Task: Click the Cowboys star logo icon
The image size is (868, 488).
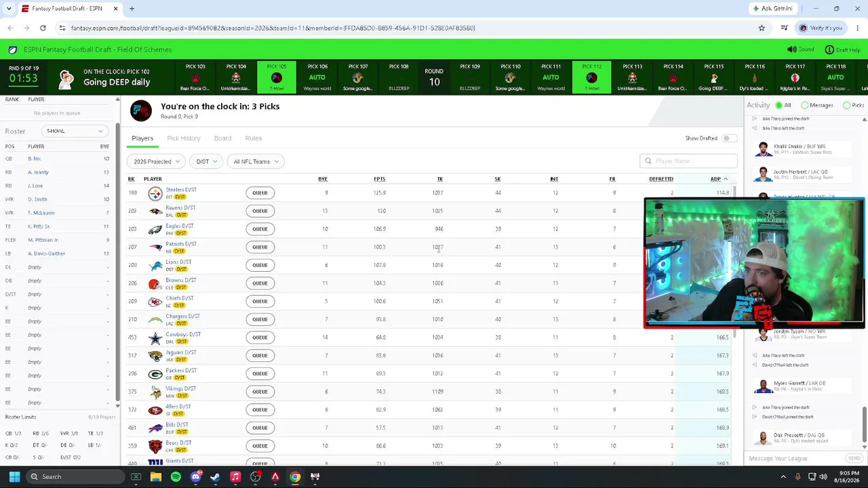Action: coord(155,338)
